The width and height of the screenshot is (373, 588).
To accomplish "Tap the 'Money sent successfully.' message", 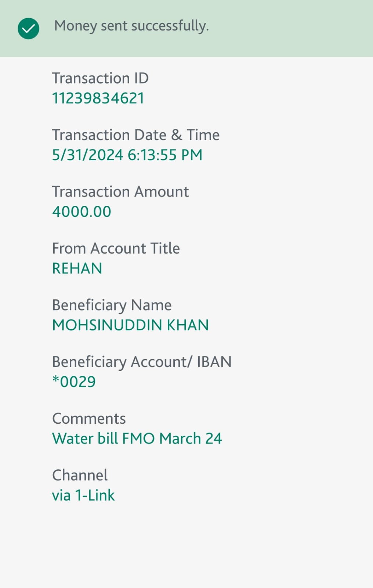I will click(131, 26).
